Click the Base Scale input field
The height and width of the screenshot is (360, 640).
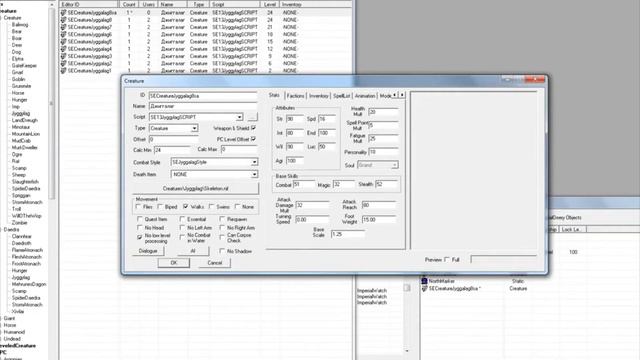coord(348,234)
